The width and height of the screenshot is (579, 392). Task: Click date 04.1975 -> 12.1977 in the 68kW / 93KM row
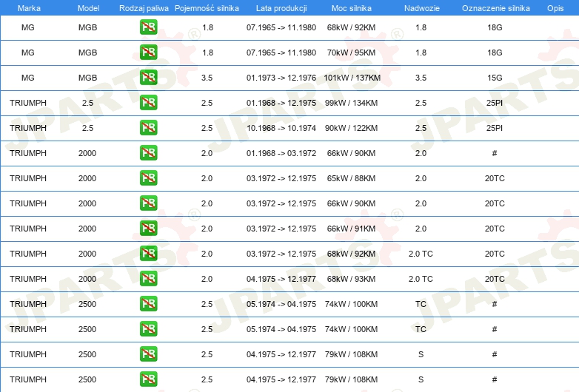(281, 279)
